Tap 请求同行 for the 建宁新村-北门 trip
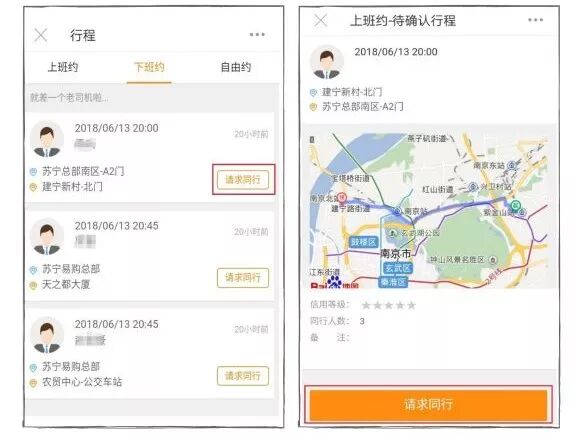Viewport: 585px width, 434px height. click(x=243, y=180)
